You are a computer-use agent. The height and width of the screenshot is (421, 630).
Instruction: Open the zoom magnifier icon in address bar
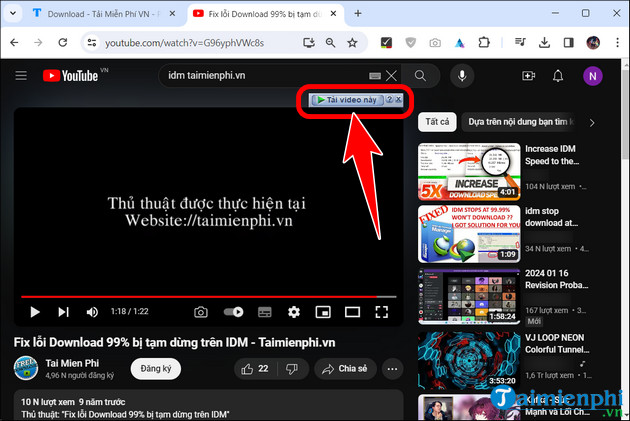(x=330, y=43)
